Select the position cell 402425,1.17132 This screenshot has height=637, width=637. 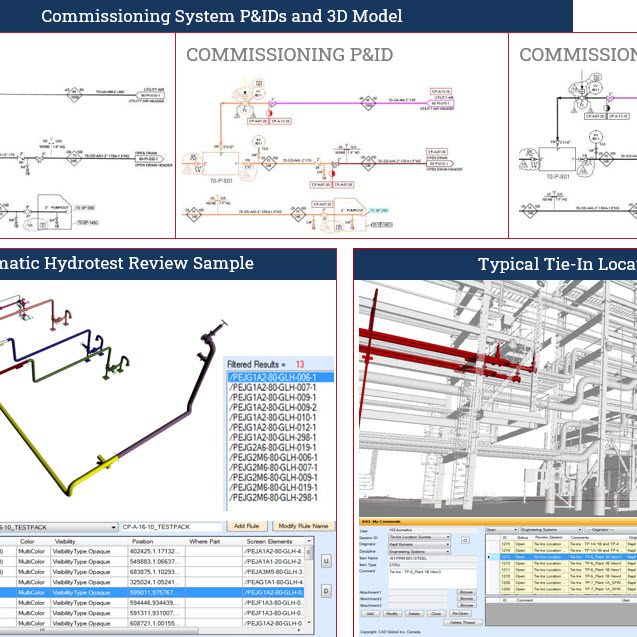tap(157, 551)
